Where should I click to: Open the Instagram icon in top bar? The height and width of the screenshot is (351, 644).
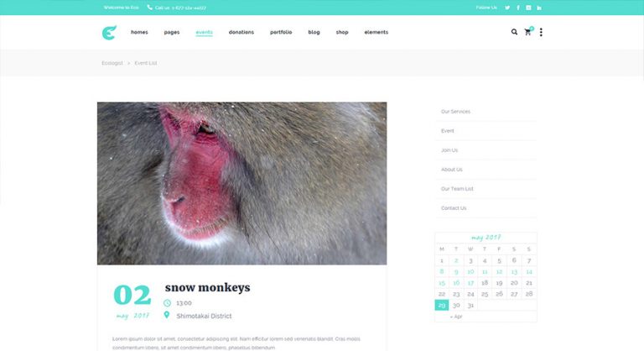click(x=528, y=8)
